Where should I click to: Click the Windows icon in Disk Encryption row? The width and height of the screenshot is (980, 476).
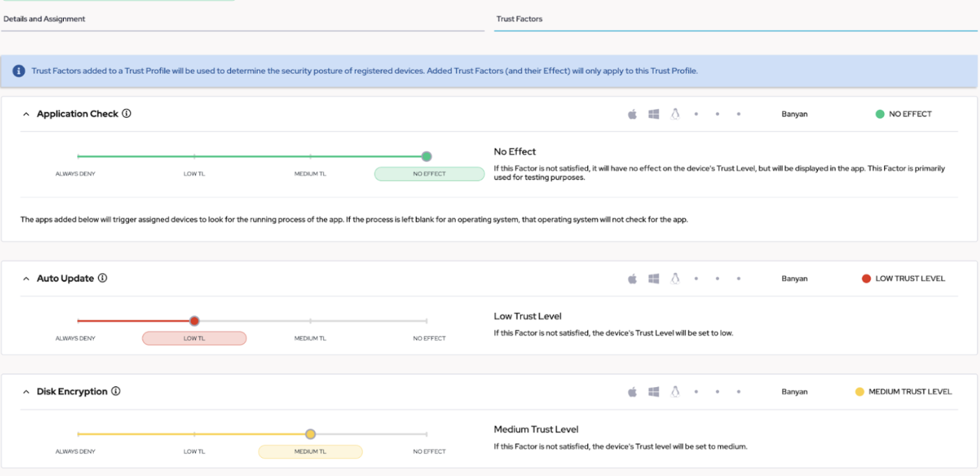(x=654, y=392)
